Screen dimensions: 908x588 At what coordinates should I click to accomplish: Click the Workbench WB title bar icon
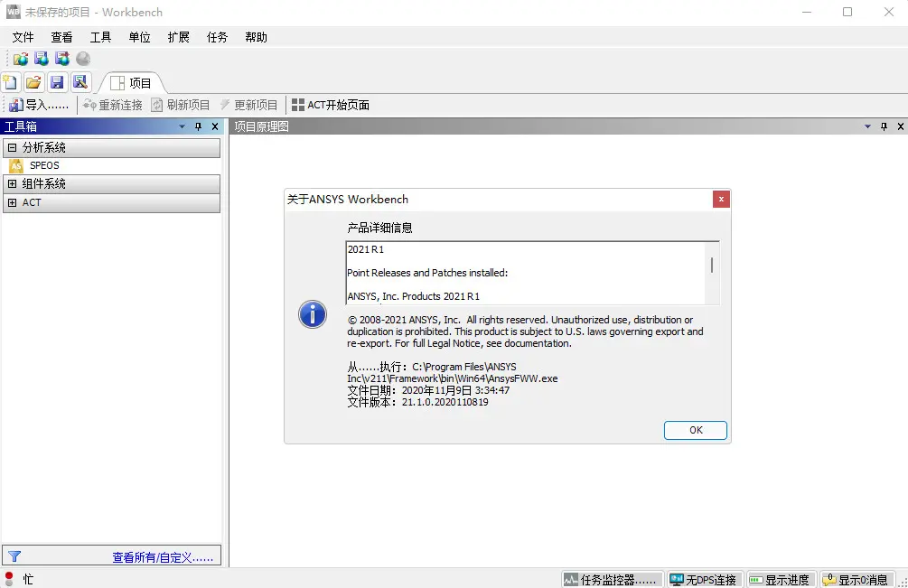[x=13, y=12]
